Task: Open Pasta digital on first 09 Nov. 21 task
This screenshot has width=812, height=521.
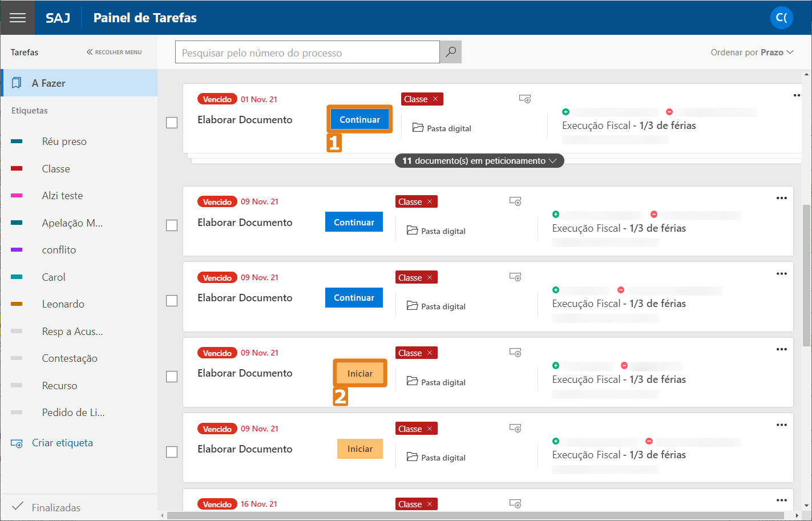Action: [437, 231]
